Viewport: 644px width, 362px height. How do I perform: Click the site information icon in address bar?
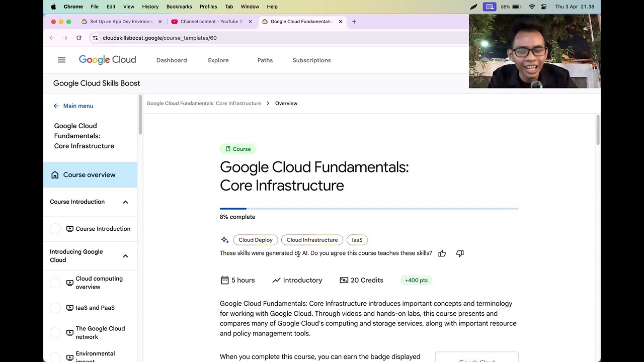pyautogui.click(x=95, y=38)
